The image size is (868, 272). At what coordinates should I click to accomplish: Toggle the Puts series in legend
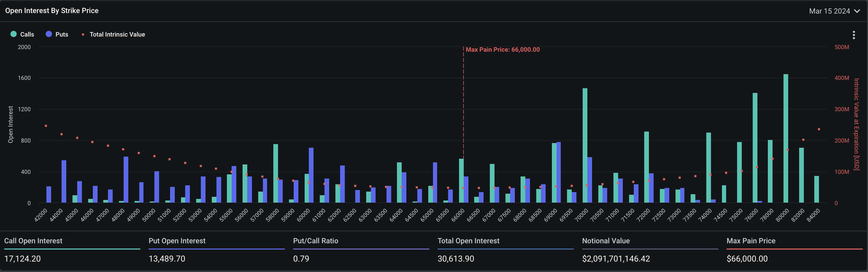tap(62, 34)
